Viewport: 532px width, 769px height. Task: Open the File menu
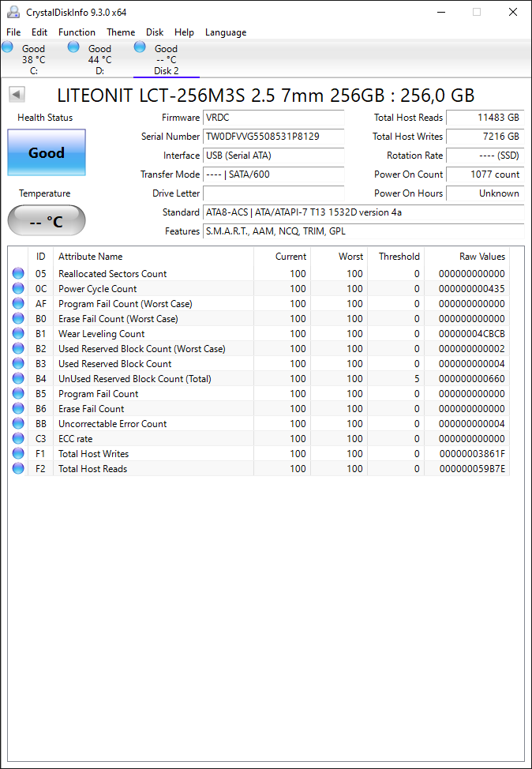13,32
